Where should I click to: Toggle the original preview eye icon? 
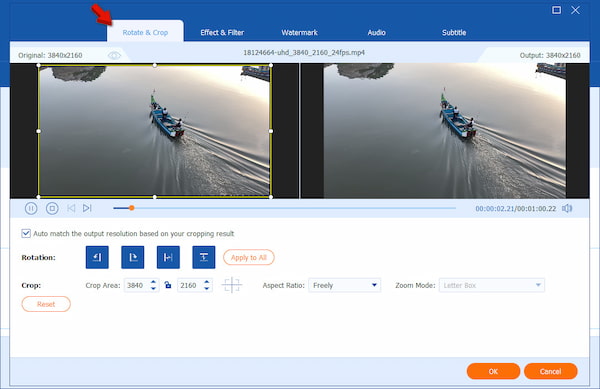coord(114,56)
